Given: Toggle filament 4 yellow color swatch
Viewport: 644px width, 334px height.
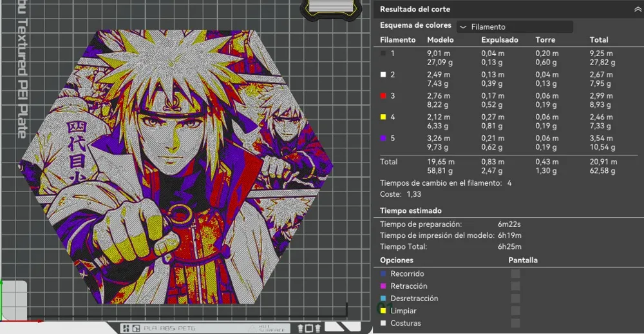Looking at the screenshot, I should [383, 117].
